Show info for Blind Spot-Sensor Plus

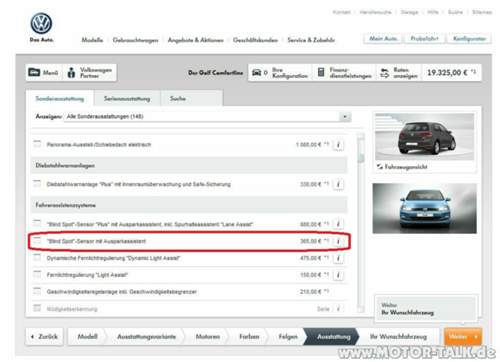[x=338, y=224]
